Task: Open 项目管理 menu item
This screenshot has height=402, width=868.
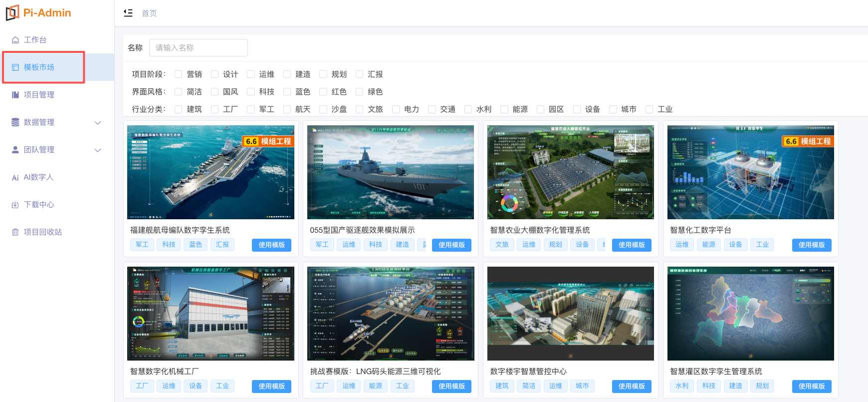Action: [57, 95]
